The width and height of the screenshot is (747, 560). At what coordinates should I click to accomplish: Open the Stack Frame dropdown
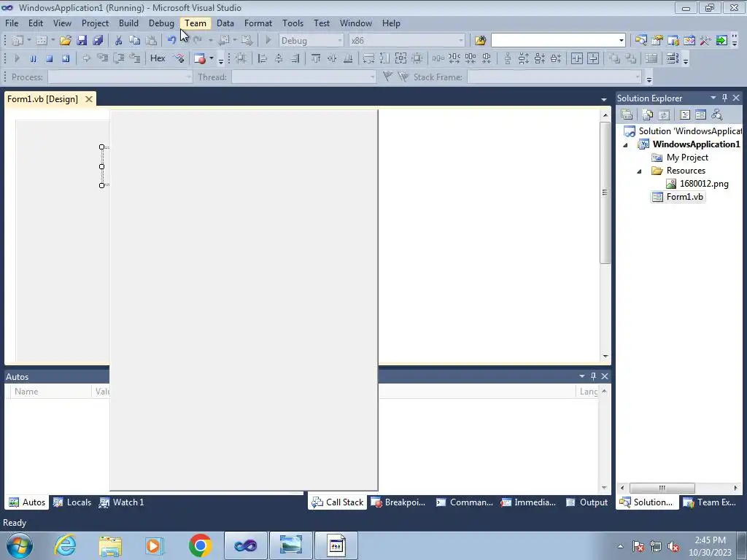coord(637,77)
